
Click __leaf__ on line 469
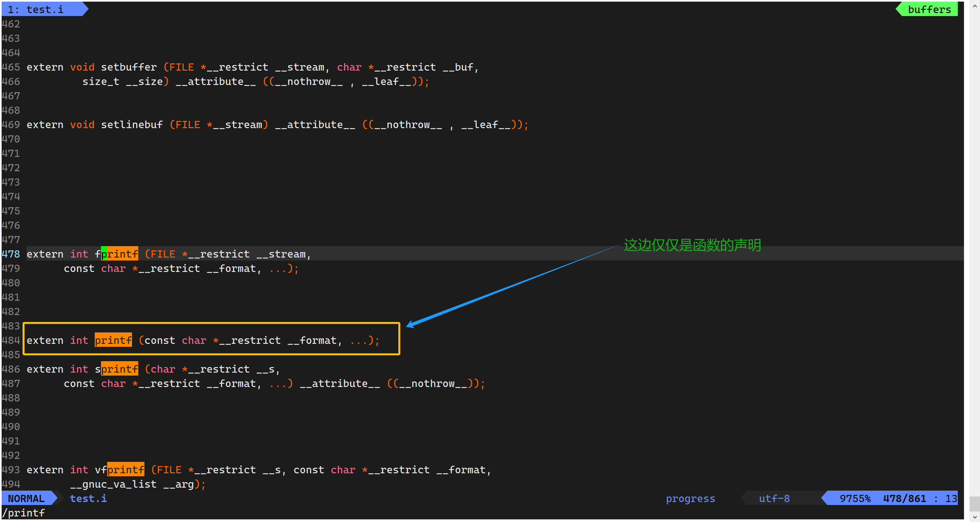coord(486,125)
